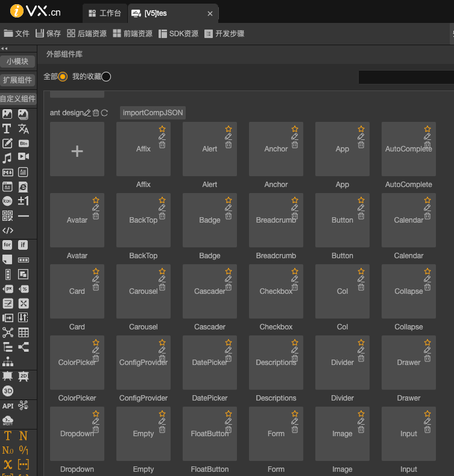
Task: Toggle favorite star on Drawer component
Action: tap(427, 343)
